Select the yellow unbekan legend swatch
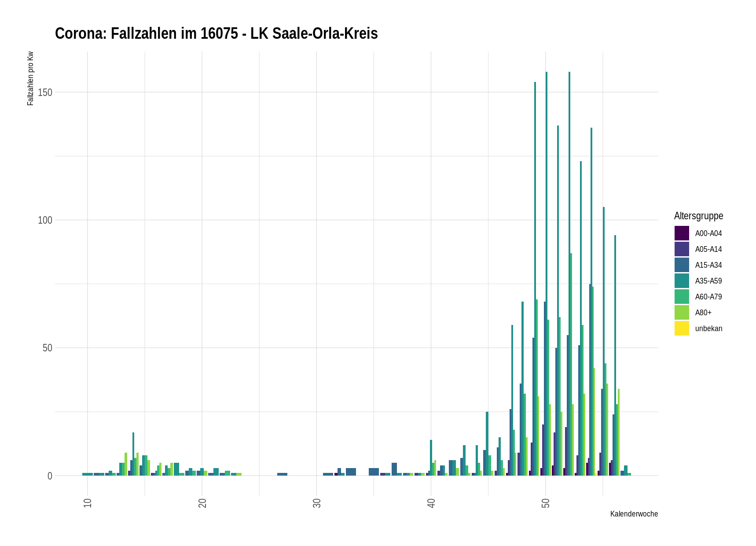Viewport: 756px width, 546px height. click(681, 328)
